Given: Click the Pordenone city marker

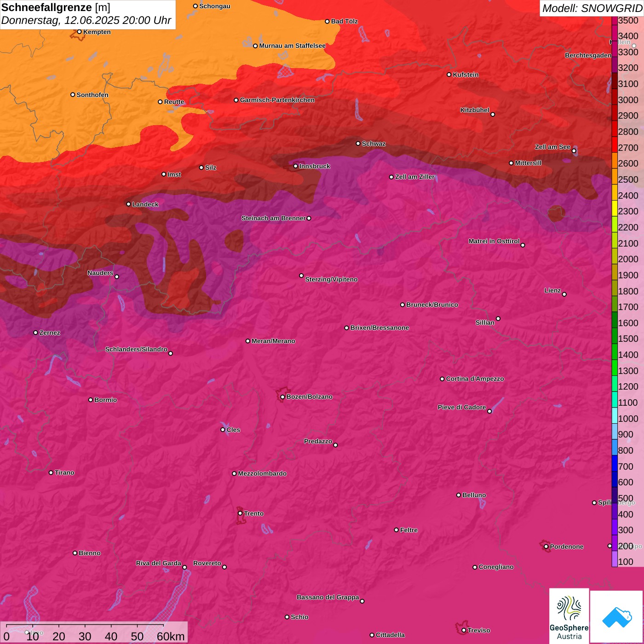Looking at the screenshot, I should pos(546,546).
